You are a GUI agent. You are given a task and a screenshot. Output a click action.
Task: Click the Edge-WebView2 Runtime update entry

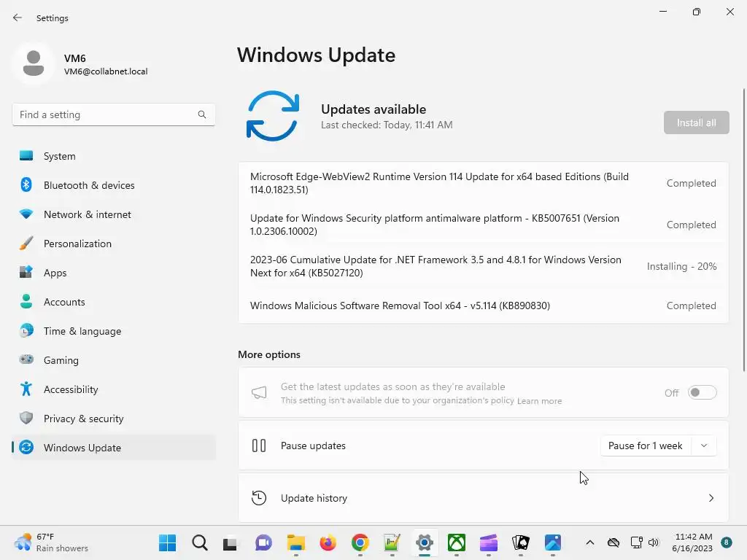tap(483, 183)
